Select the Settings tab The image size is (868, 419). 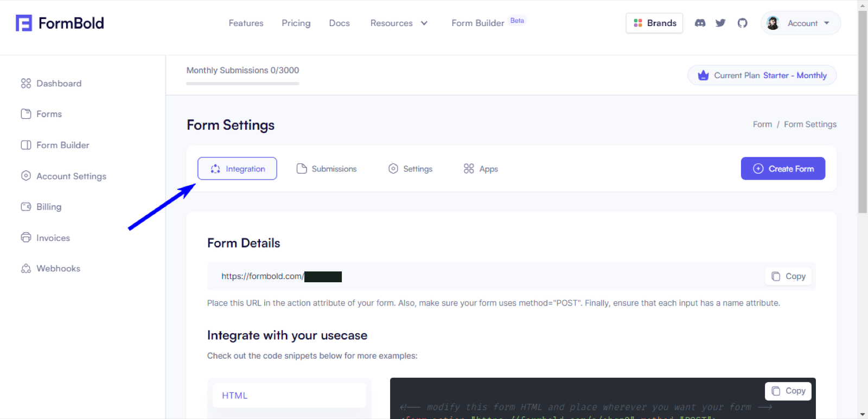point(410,169)
